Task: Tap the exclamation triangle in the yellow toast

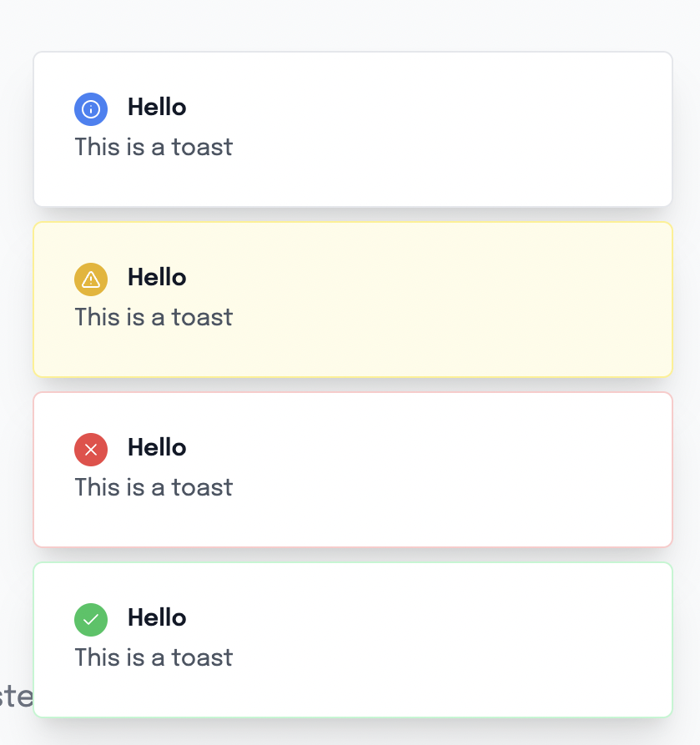Action: [x=91, y=279]
